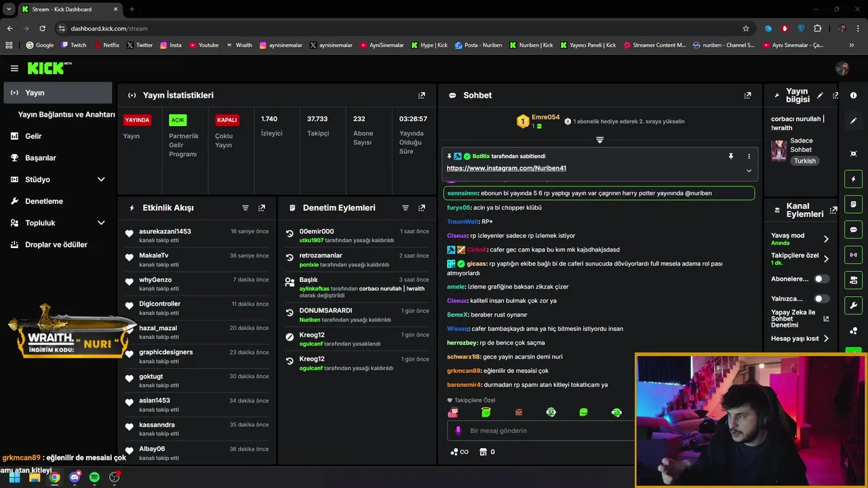Open the channel points infinity icon below chat
The width and height of the screenshot is (868, 488).
pyautogui.click(x=460, y=452)
